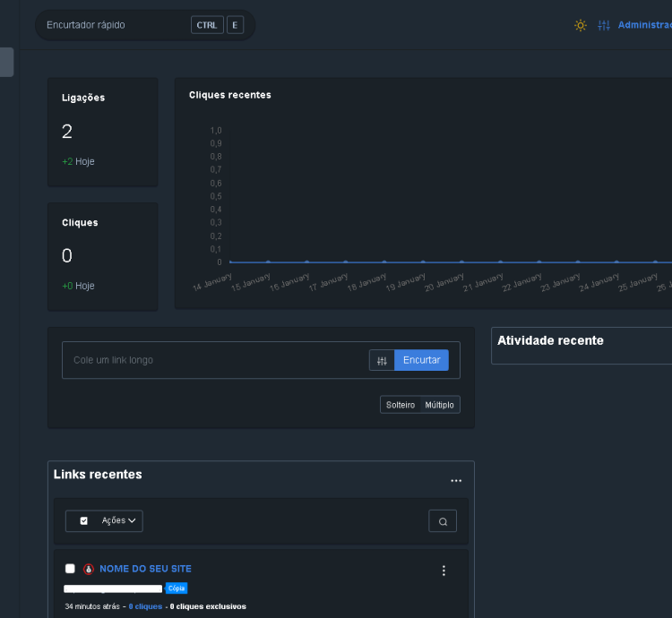Screen dimensions: 672x618
Task: Click the select-all check icon beside Ações
Action: 84,520
